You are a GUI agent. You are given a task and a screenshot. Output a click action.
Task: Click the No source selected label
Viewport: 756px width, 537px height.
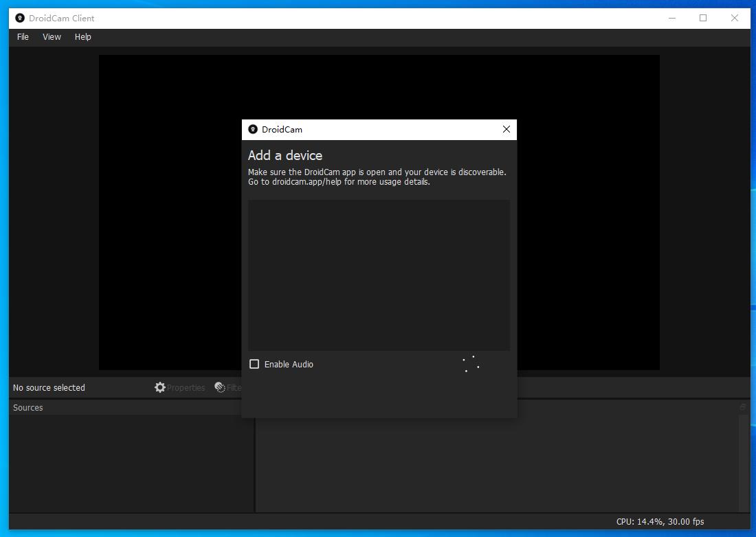tap(49, 387)
